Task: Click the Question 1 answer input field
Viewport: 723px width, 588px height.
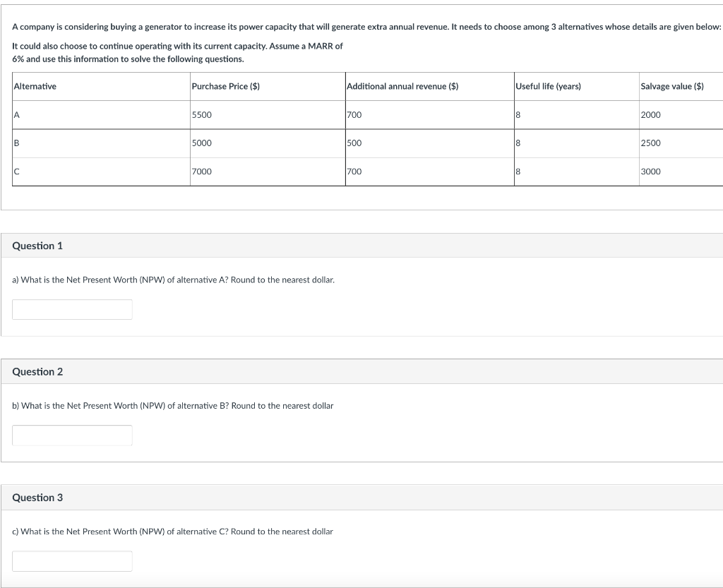Action: (72, 309)
